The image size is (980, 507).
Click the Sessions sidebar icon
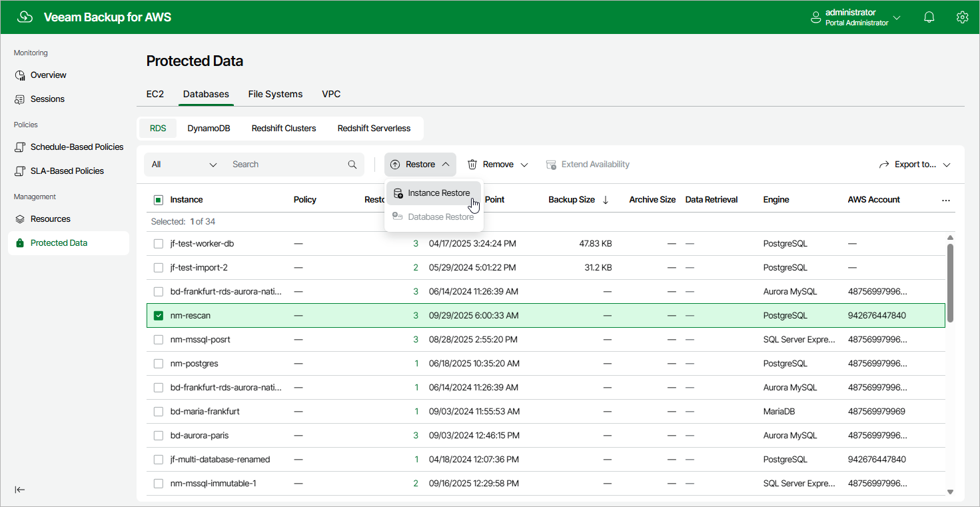(x=20, y=99)
